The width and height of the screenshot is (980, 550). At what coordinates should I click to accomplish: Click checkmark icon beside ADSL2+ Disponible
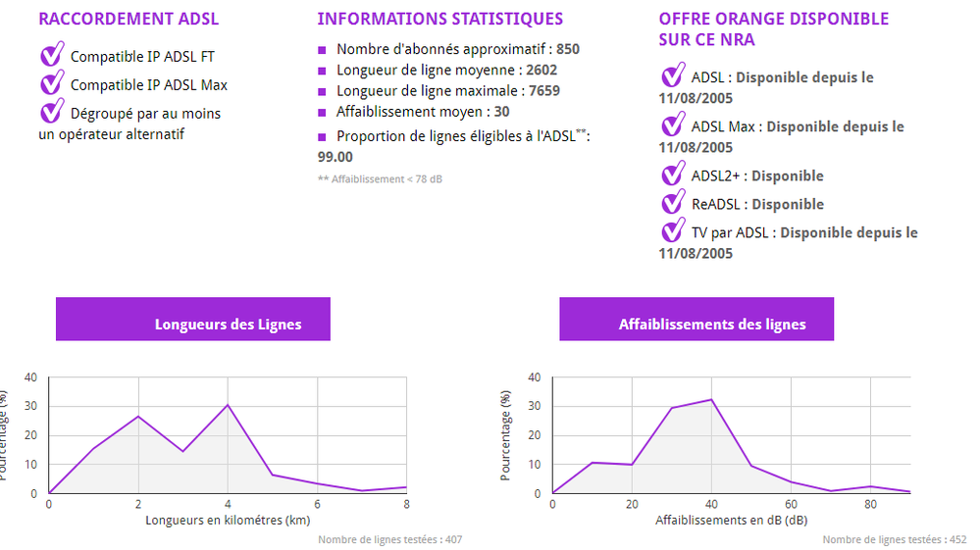[673, 174]
